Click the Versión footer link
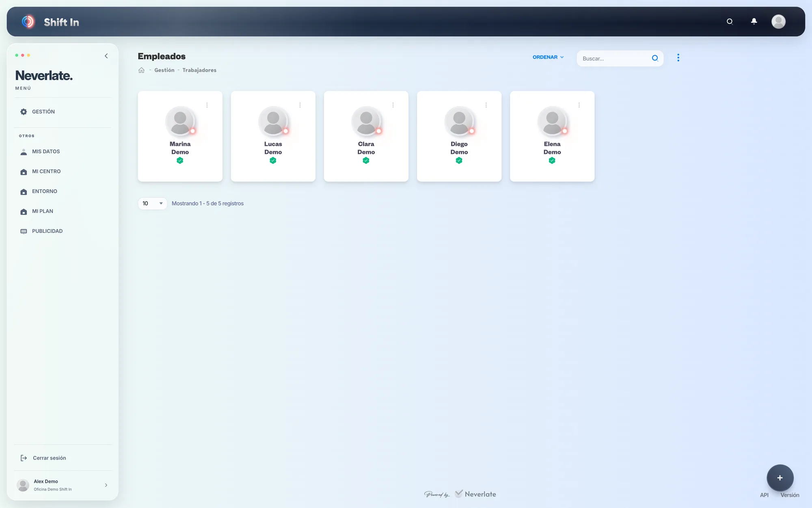Viewport: 812px width, 508px height. point(790,495)
